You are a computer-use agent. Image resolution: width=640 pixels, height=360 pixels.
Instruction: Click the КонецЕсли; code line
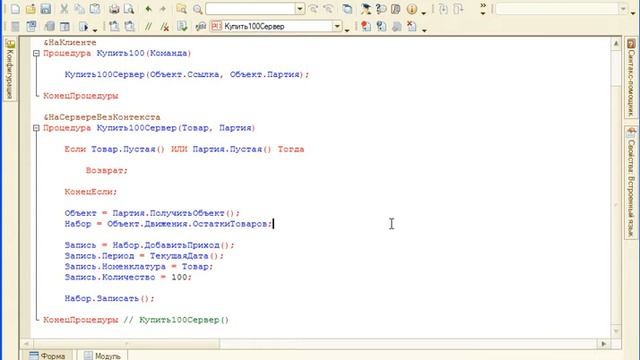tap(91, 192)
